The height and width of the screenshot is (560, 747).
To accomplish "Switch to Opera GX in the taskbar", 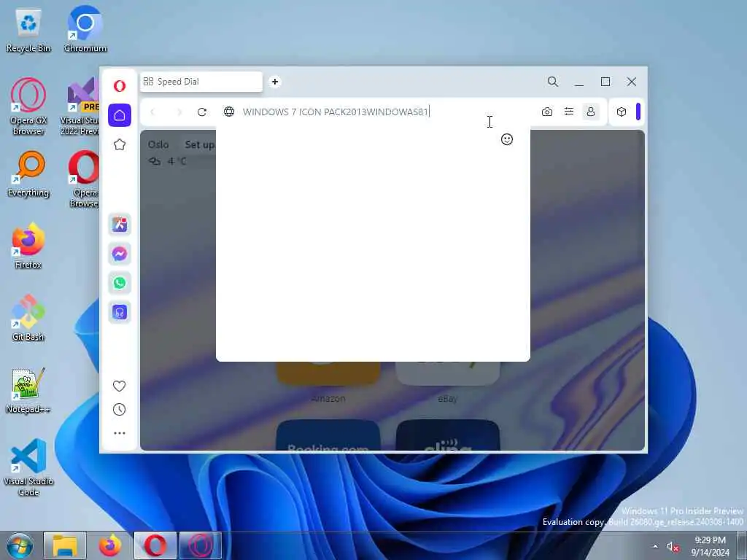I will point(200,545).
